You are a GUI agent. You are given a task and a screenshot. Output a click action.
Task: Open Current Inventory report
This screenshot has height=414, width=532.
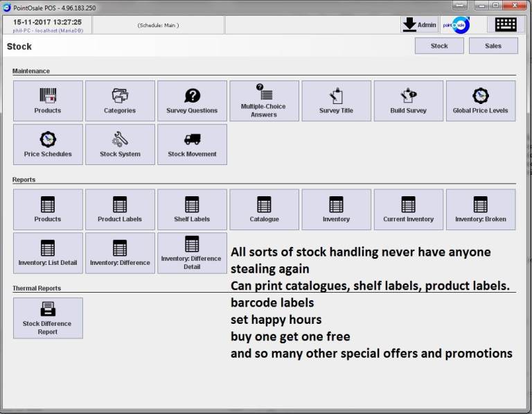[x=408, y=209]
